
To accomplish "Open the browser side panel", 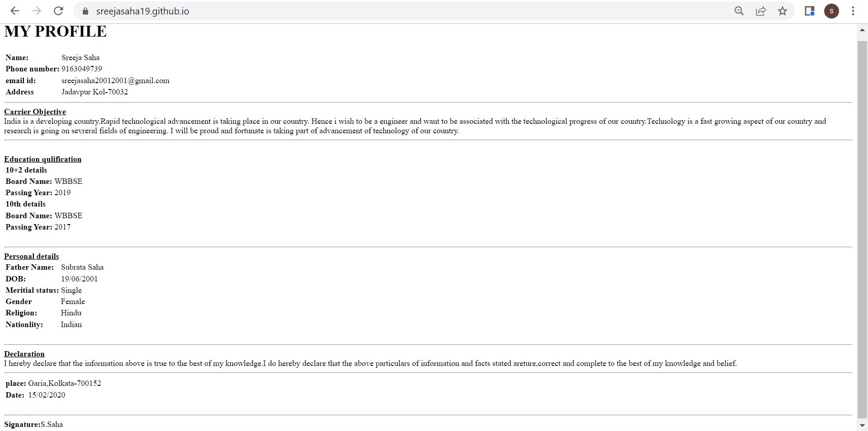I will (809, 11).
